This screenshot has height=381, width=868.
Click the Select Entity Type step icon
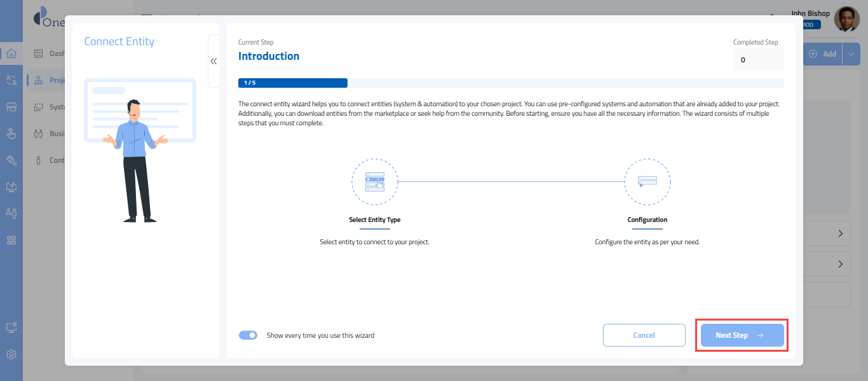[374, 182]
